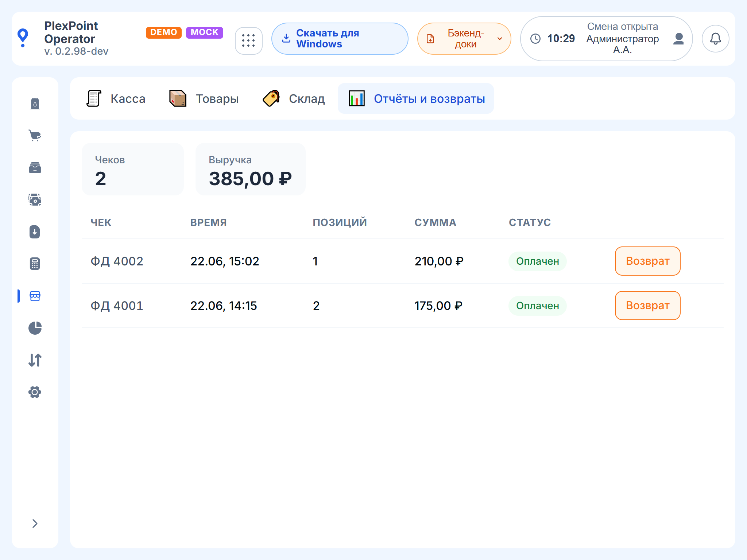Click the receipt icon on Касса tab
The width and height of the screenshot is (747, 560).
(x=94, y=98)
